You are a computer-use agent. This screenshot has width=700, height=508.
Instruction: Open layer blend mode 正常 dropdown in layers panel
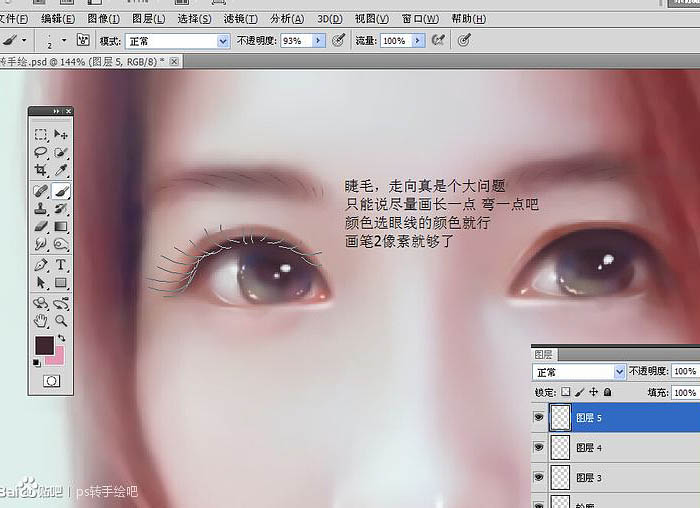[x=619, y=372]
